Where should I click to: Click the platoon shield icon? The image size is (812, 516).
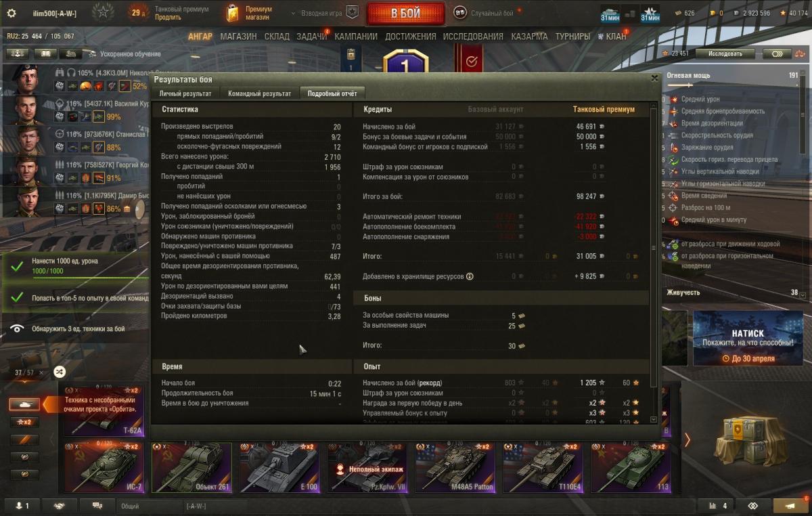coord(352,13)
